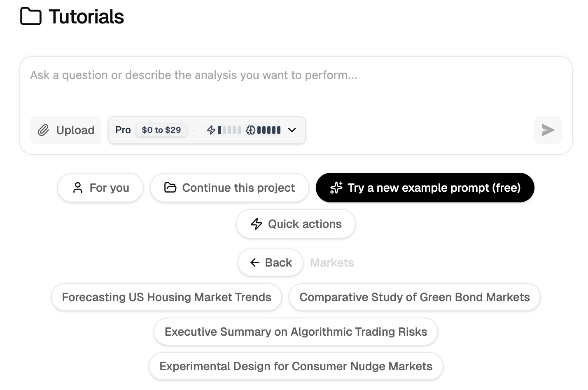
Task: Click the person icon in For you
Action: click(77, 188)
